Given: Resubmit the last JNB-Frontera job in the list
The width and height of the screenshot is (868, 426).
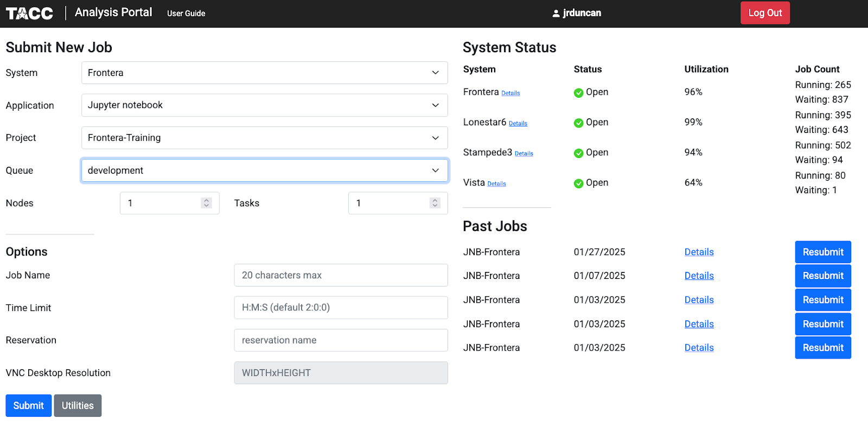Looking at the screenshot, I should (x=823, y=348).
